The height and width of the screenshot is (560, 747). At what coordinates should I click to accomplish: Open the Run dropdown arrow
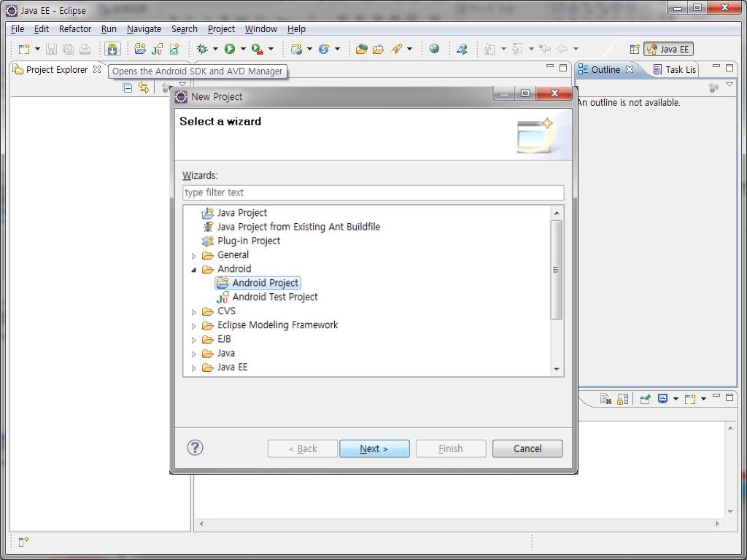(243, 49)
